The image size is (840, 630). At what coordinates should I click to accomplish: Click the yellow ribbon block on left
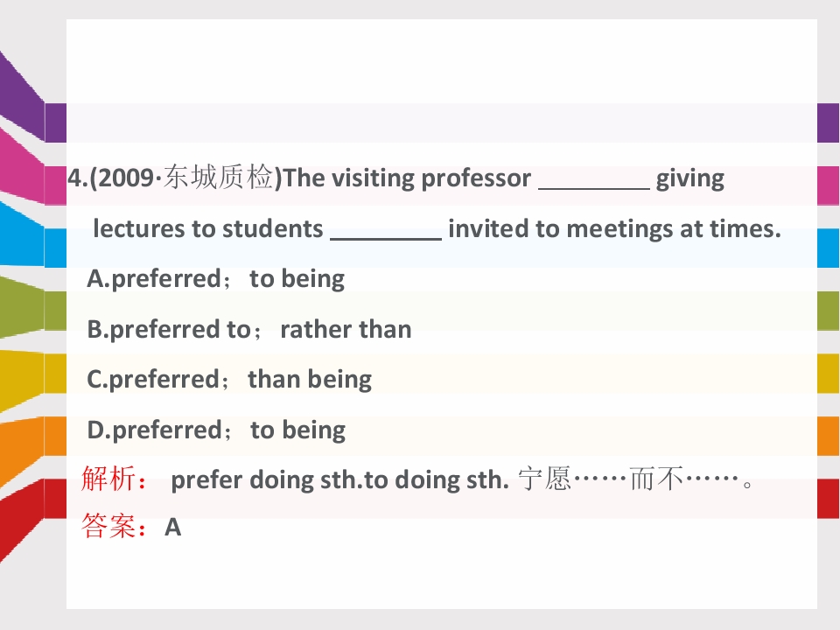click(55, 374)
